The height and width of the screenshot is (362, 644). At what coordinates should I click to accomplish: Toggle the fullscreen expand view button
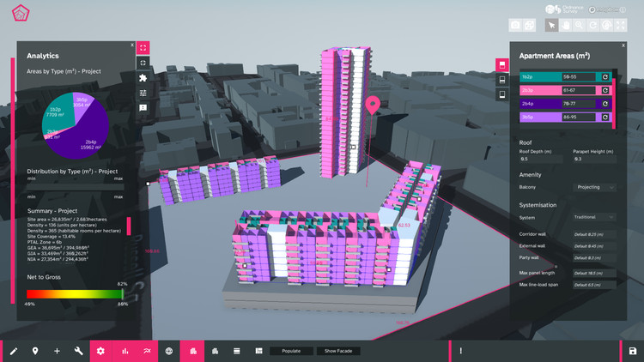[x=143, y=47]
